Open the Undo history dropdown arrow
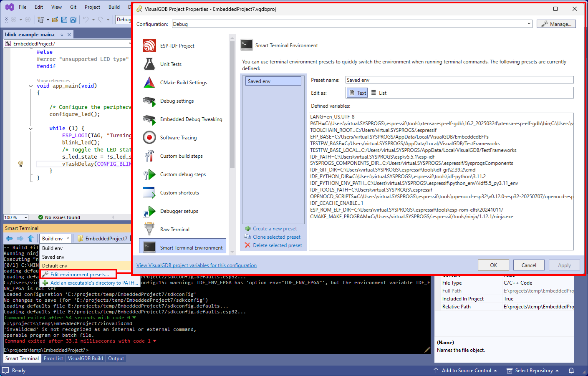The height and width of the screenshot is (376, 588). tap(93, 20)
